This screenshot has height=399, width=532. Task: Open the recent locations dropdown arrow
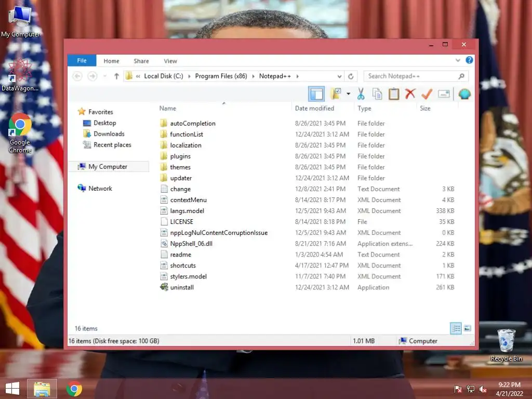(105, 76)
